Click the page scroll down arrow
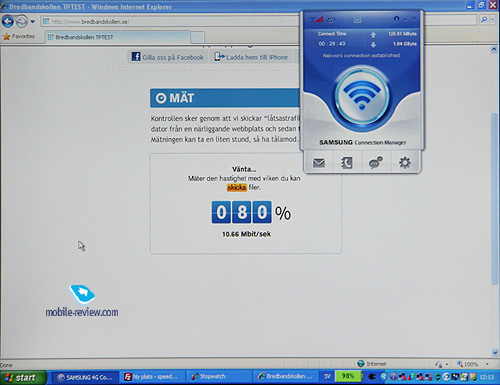Screen dimensions: 500x385 [495, 352]
